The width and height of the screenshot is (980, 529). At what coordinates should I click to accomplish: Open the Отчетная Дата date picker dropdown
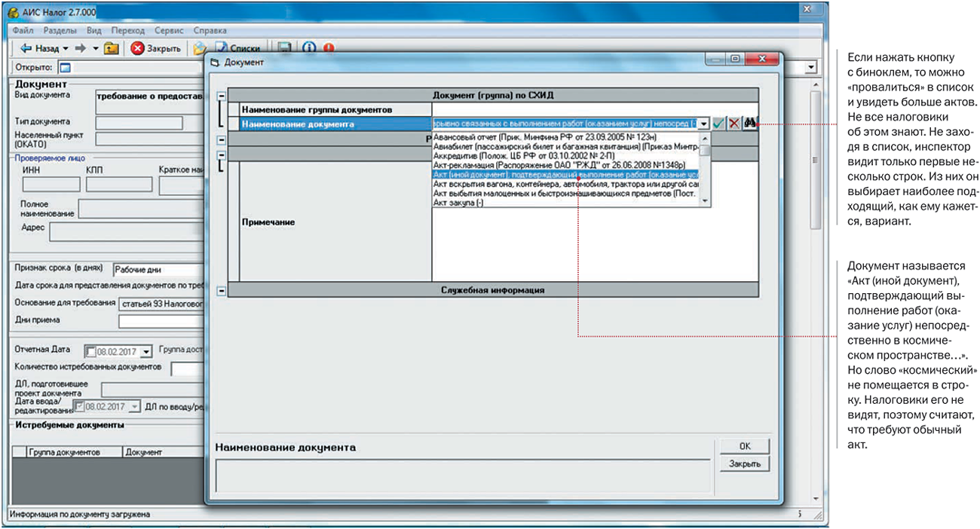pyautogui.click(x=145, y=351)
